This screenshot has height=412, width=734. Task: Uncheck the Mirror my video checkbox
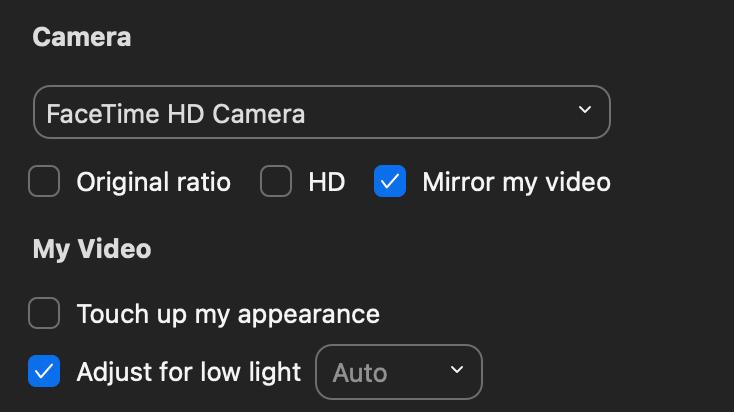pyautogui.click(x=390, y=182)
